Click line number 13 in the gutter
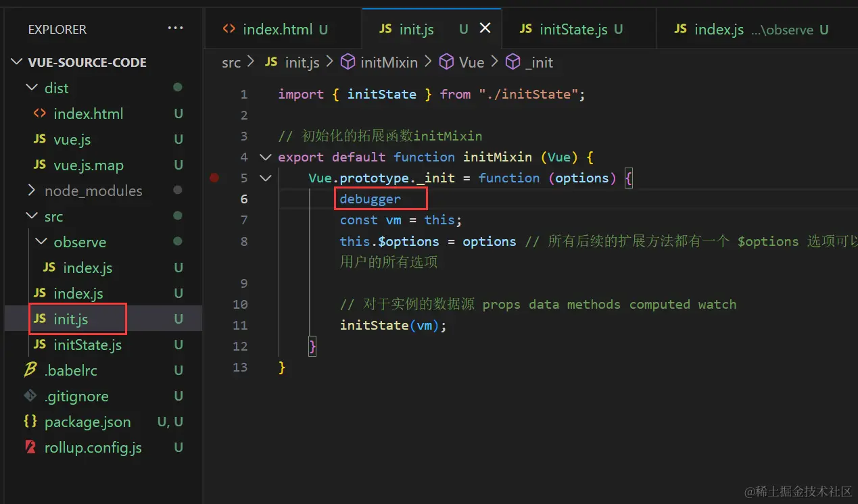 (240, 368)
